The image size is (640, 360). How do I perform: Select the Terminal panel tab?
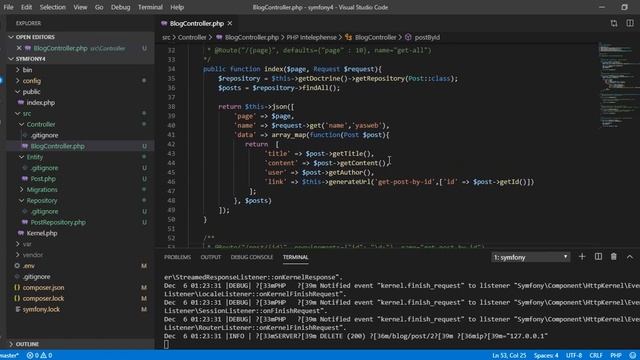pyautogui.click(x=296, y=257)
